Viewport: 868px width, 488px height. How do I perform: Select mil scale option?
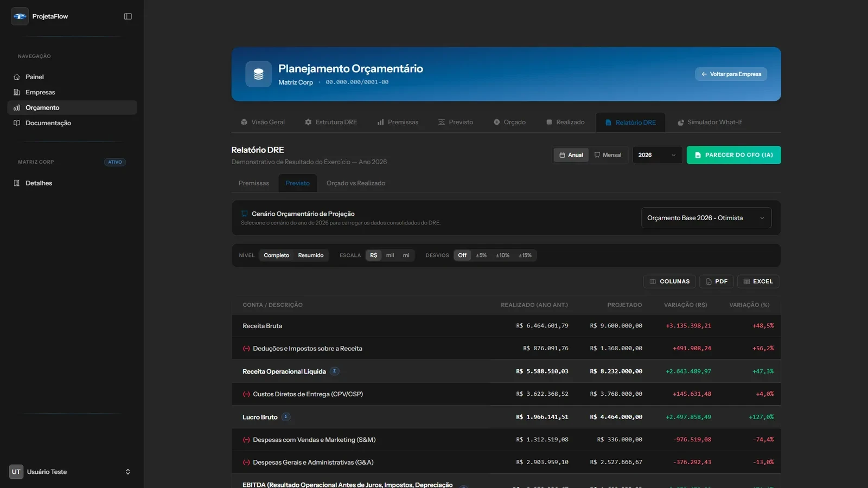click(390, 255)
